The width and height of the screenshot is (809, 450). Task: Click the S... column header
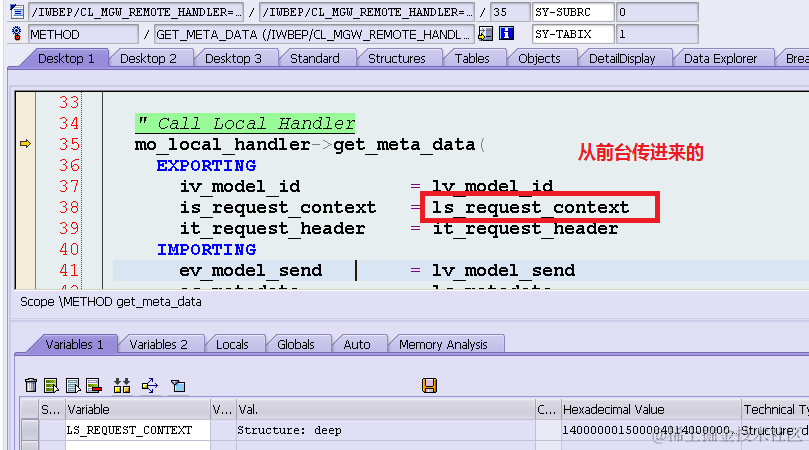click(52, 409)
